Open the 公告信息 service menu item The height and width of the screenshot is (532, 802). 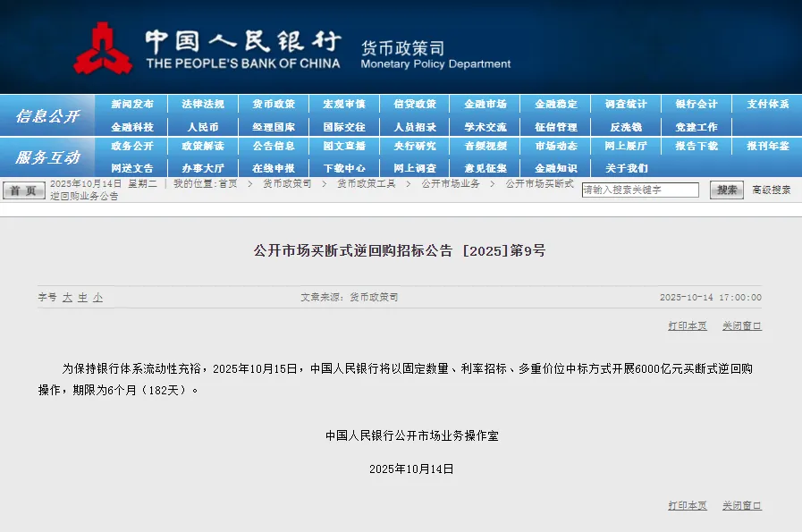(274, 146)
